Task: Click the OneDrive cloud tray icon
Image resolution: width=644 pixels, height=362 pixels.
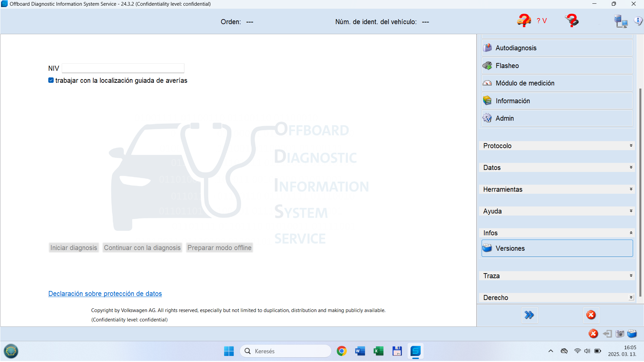Action: tap(564, 351)
